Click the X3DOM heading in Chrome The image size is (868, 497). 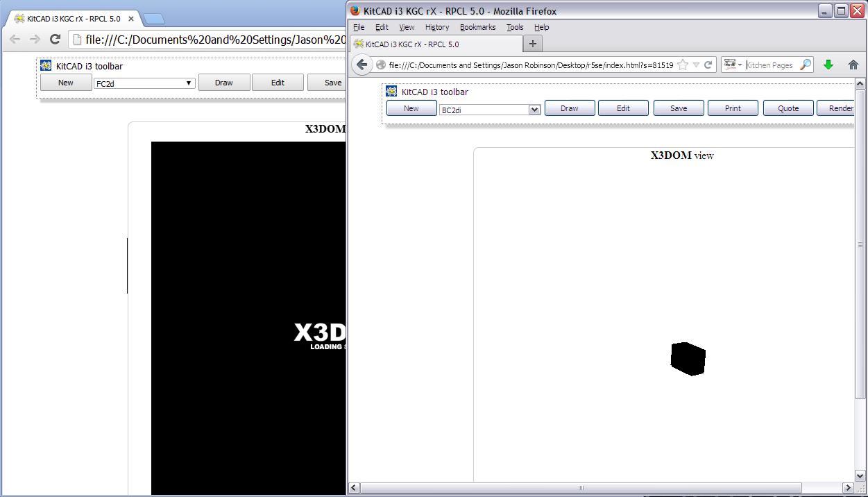point(325,129)
